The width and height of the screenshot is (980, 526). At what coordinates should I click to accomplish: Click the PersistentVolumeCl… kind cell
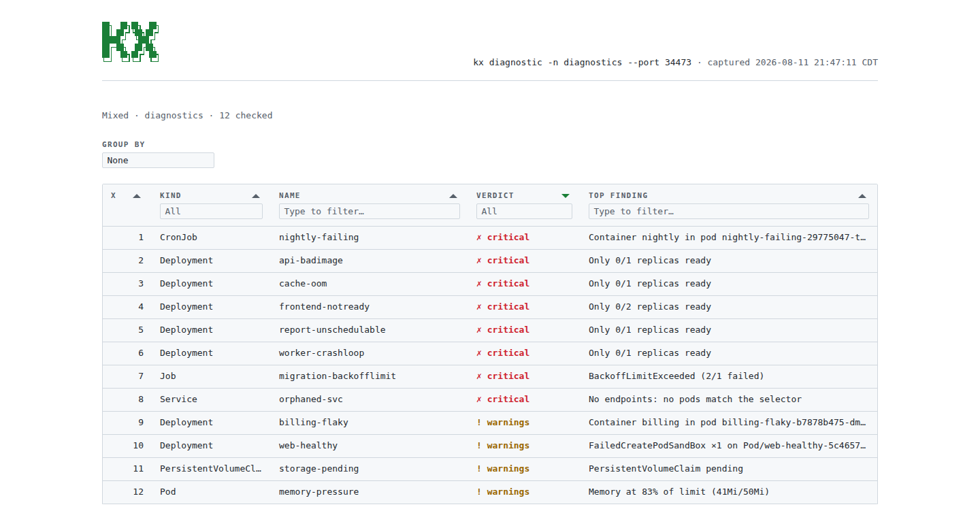(x=211, y=469)
